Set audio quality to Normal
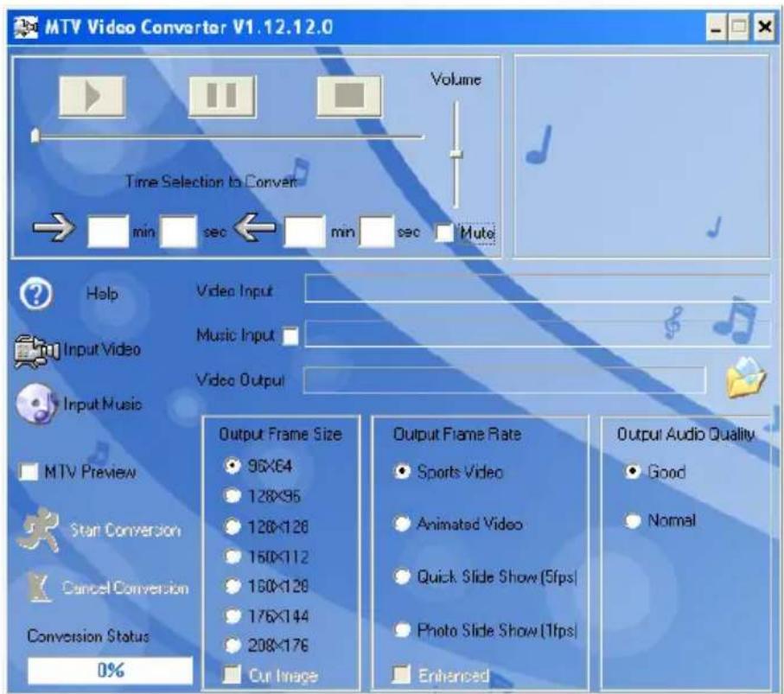This screenshot has height=694, width=784. point(633,520)
